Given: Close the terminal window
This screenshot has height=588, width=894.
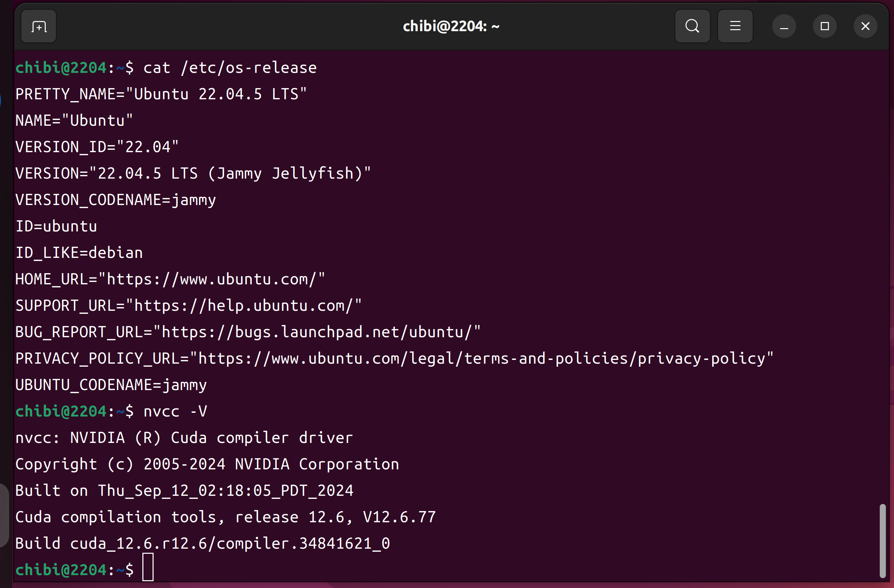Looking at the screenshot, I should (x=866, y=26).
